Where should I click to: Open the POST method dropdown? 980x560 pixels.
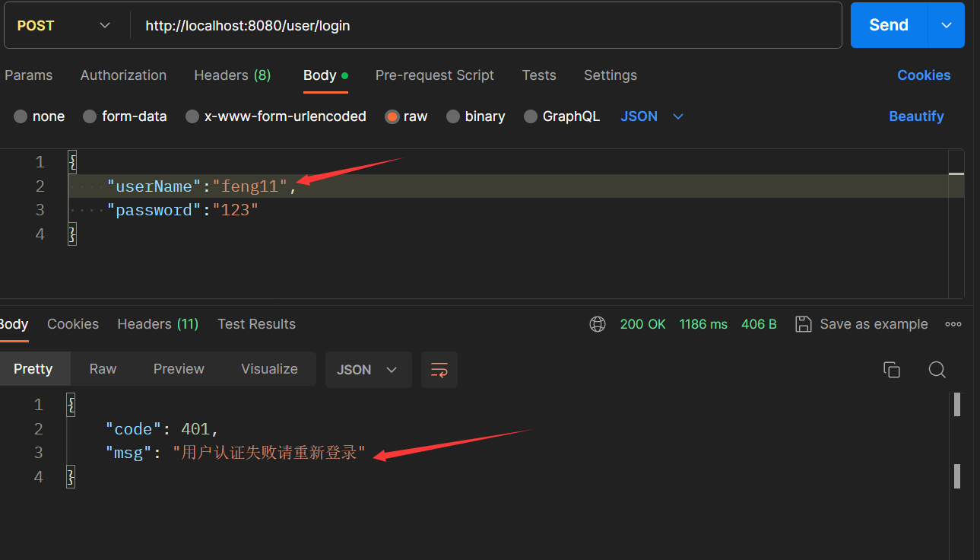66,25
